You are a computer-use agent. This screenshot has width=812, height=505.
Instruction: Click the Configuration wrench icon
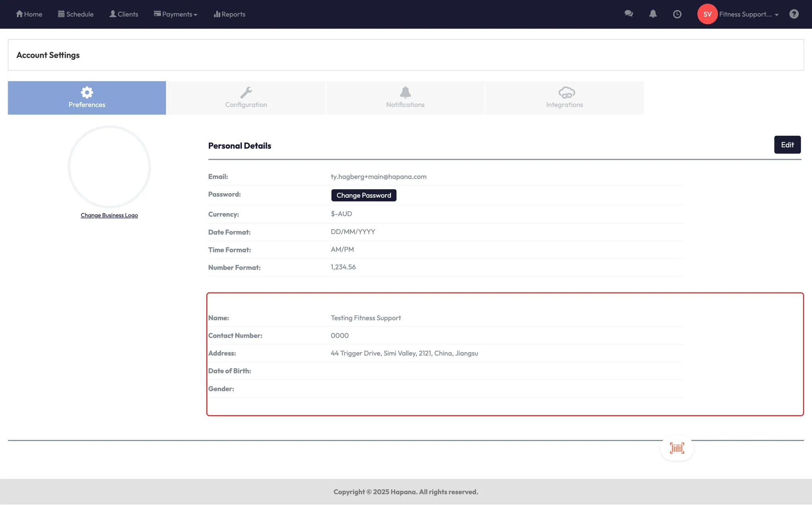click(246, 92)
